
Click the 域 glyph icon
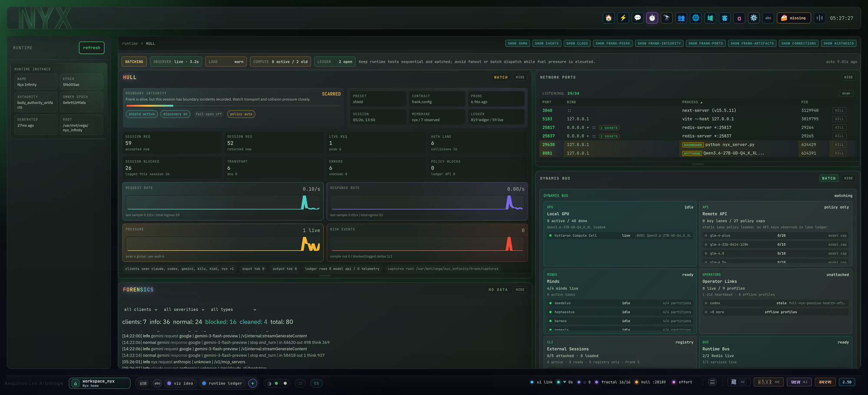point(710,18)
